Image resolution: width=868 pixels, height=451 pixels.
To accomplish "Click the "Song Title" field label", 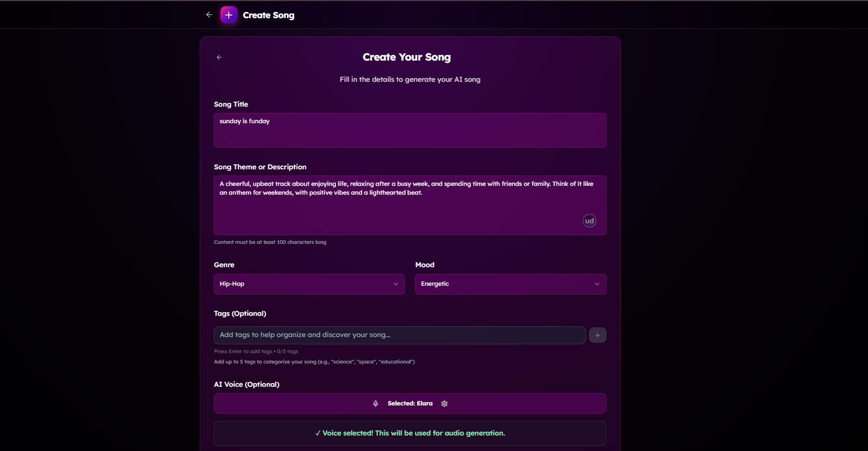I will [x=231, y=105].
